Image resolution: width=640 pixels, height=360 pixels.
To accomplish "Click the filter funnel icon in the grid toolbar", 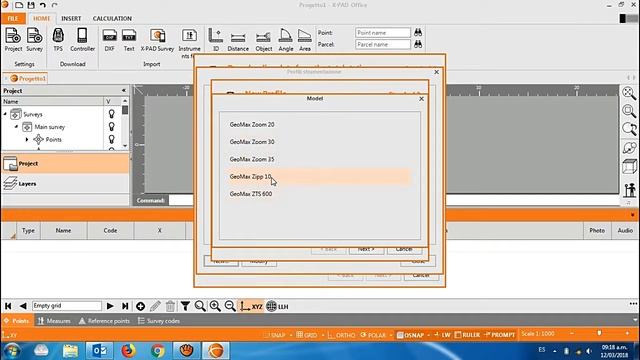I will (x=185, y=306).
